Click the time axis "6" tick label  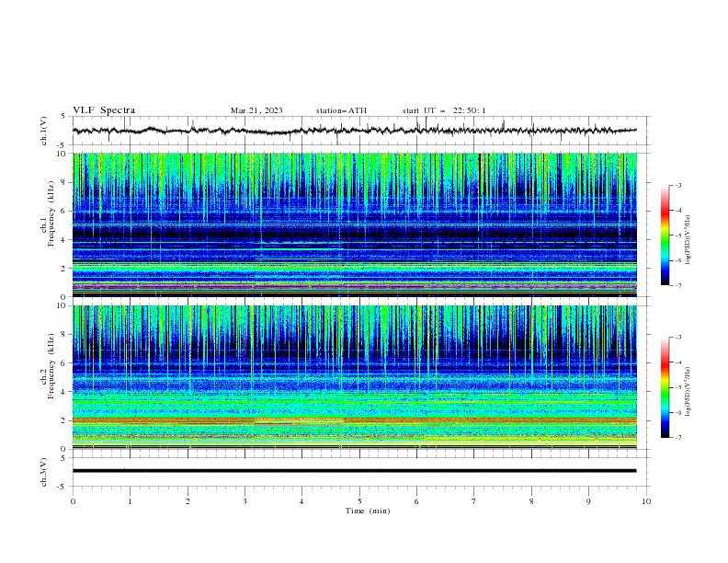(x=416, y=501)
